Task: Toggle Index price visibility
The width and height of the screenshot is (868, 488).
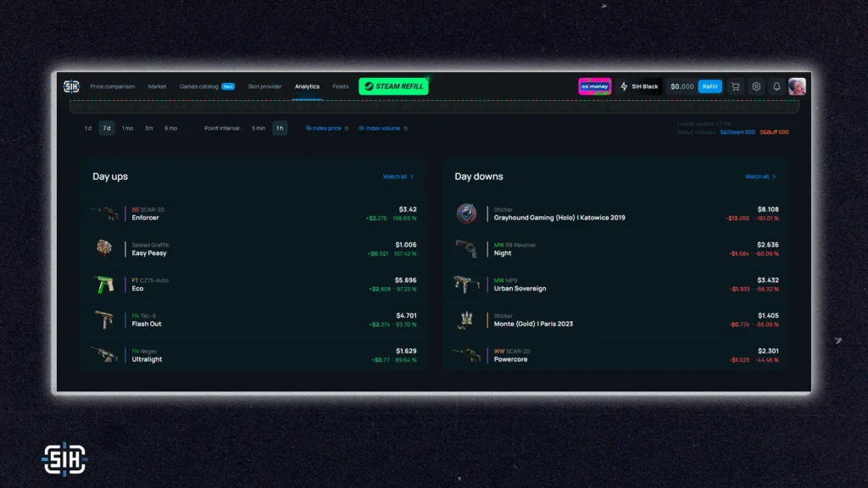Action: point(323,129)
